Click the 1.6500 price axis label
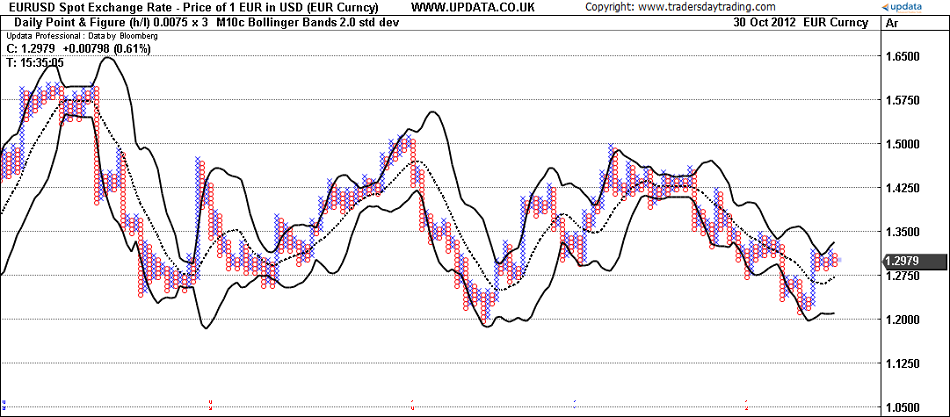 [902, 57]
